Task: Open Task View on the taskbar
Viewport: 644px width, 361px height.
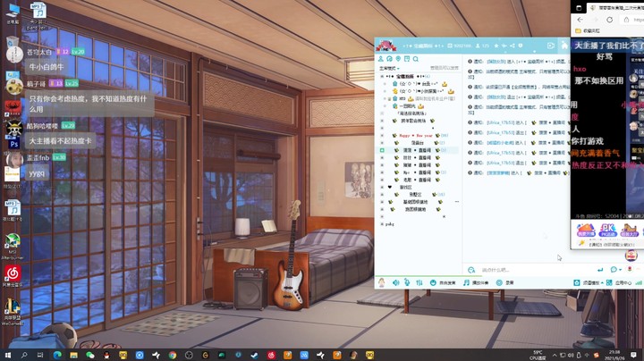Action: [x=40, y=355]
